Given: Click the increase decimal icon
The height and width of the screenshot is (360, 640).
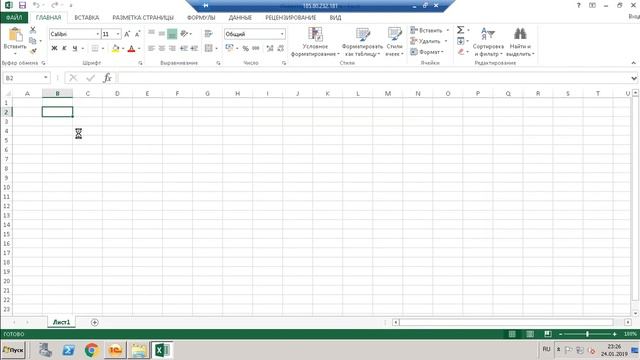Looking at the screenshot, I should (270, 49).
